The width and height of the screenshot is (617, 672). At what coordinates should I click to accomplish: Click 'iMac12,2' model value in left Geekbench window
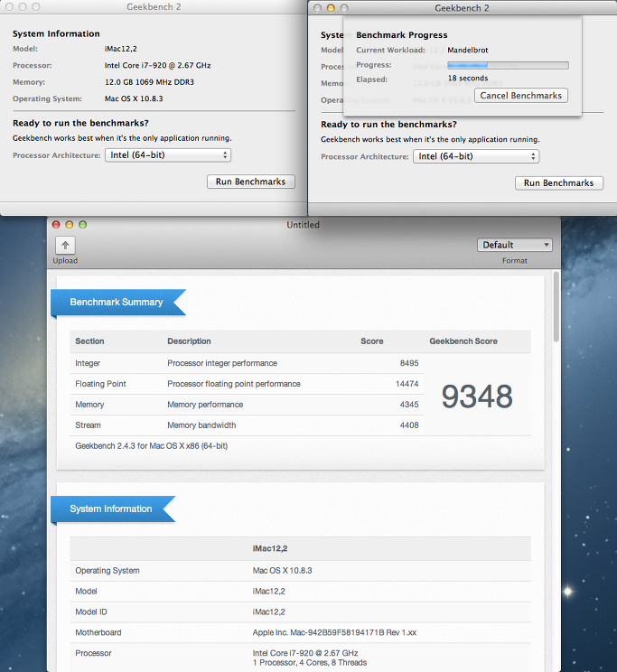(121, 49)
